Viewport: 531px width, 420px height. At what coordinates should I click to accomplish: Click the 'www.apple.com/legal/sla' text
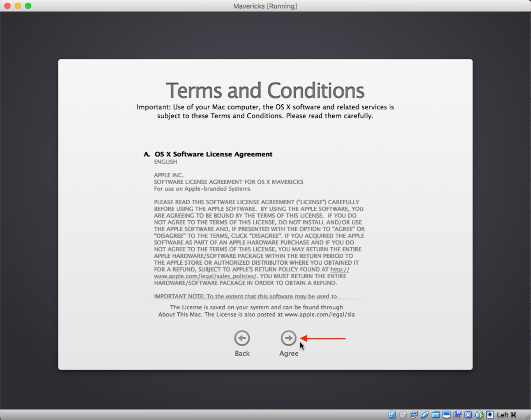(319, 315)
